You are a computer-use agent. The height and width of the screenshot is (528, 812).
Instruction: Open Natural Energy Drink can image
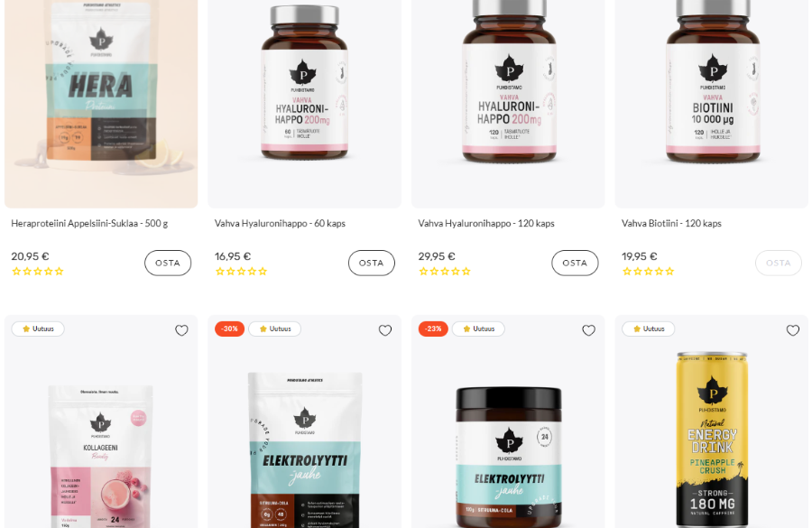[x=712, y=440]
